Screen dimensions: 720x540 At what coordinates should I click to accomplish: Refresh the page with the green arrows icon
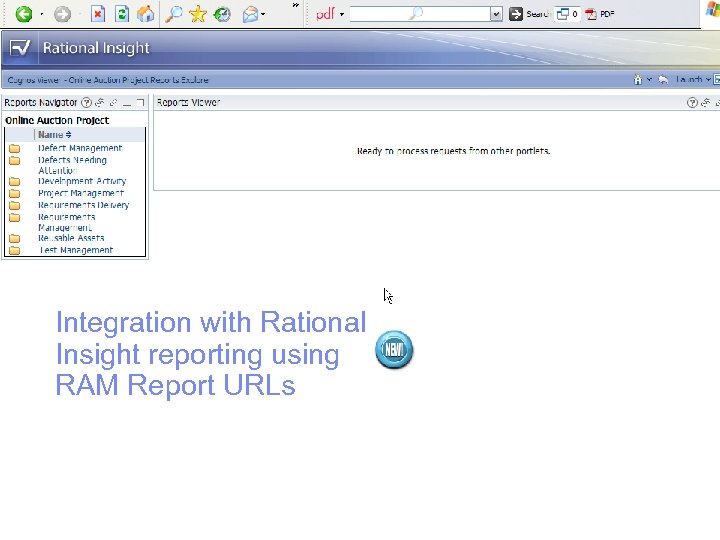tap(121, 14)
